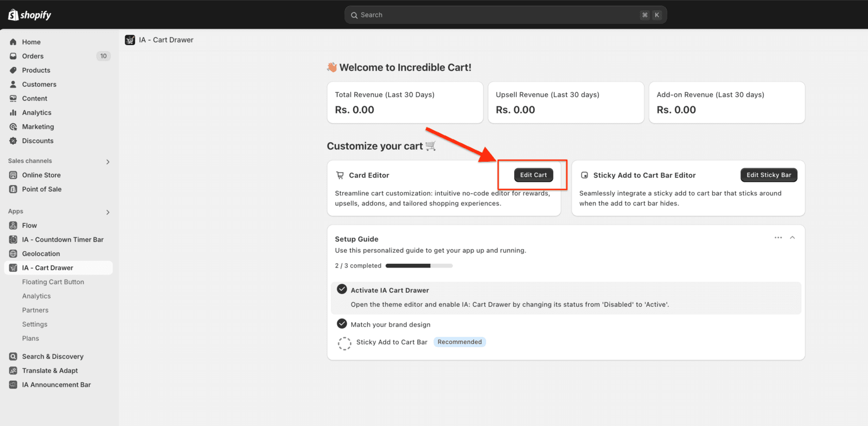Viewport: 868px width, 426px height.
Task: Click the Orders count badge 10
Action: pos(104,56)
